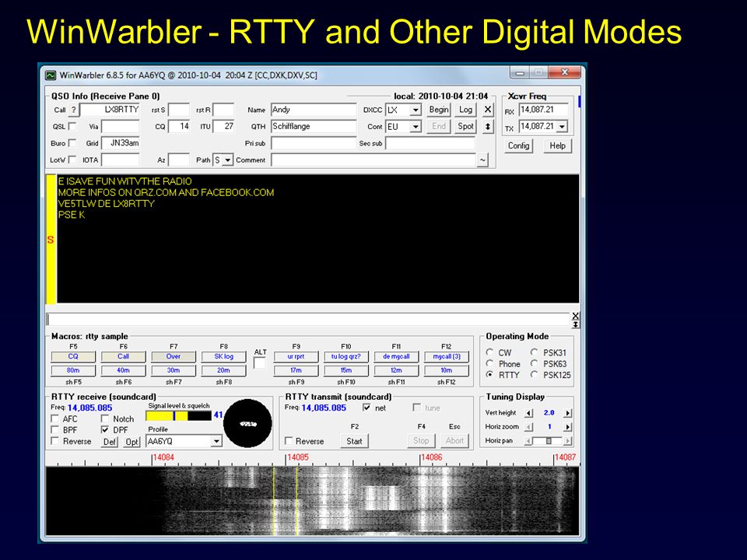Toggle RTTY transmit Reverse checkbox
747x560 pixels.
click(x=289, y=441)
